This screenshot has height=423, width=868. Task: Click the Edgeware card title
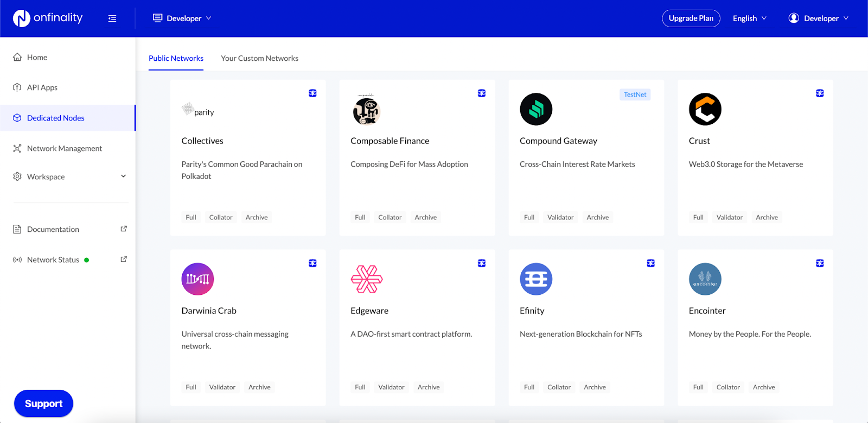pos(369,311)
